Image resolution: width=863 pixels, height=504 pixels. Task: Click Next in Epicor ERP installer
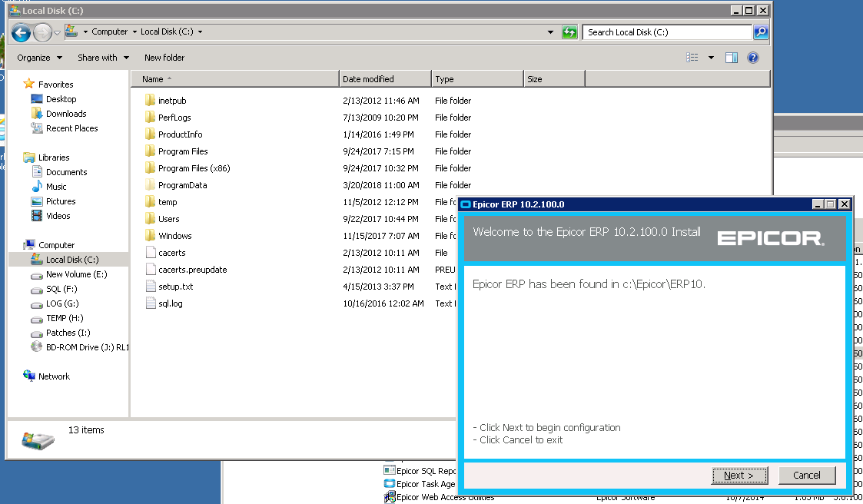[739, 476]
